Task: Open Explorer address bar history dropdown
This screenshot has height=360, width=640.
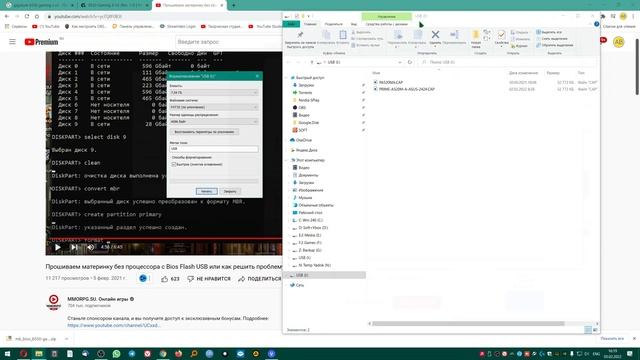Action: coord(400,62)
